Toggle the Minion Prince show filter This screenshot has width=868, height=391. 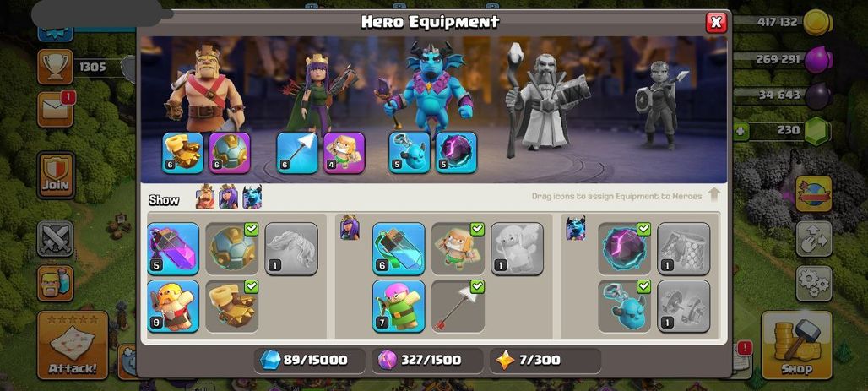252,197
